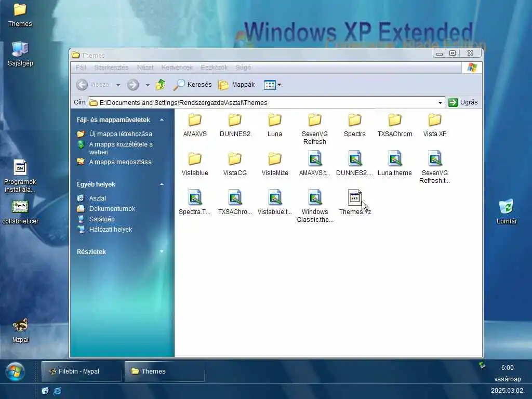
Task: Open the Kedvencek menu
Action: 177,68
